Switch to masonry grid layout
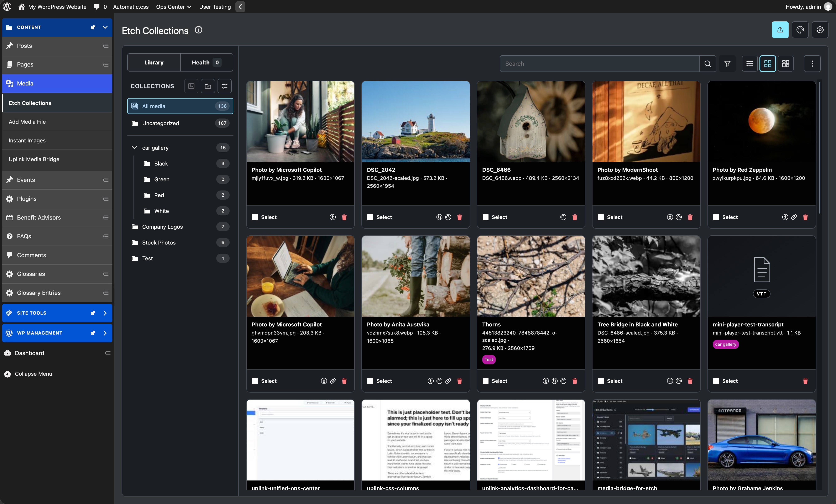This screenshot has width=836, height=504. pos(785,63)
